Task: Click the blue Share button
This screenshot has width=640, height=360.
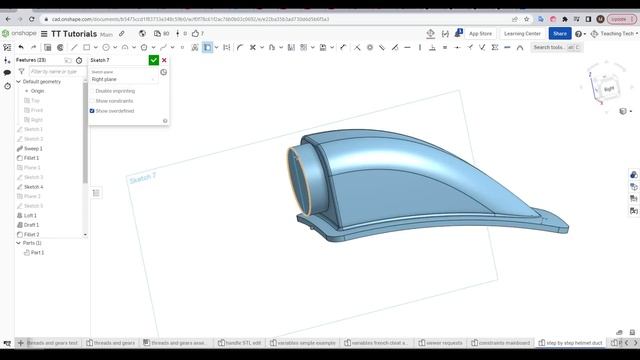Action: pyautogui.click(x=560, y=33)
